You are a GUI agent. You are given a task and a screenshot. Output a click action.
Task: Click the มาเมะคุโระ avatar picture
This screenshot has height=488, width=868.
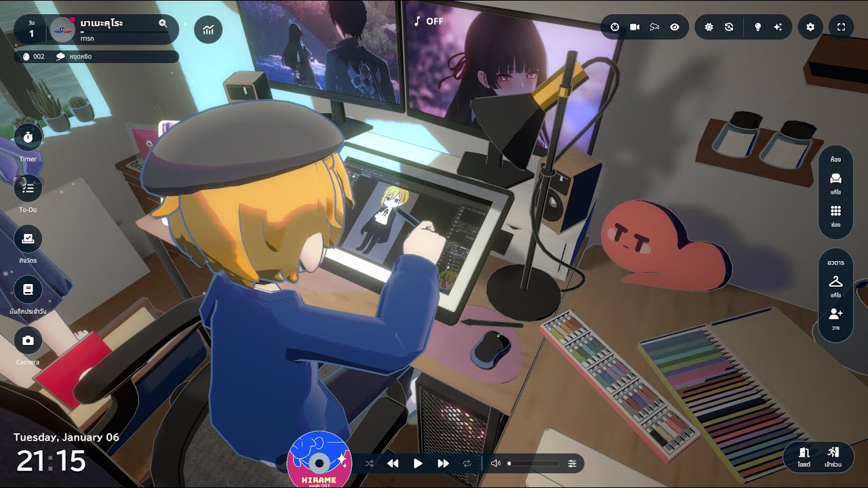point(62,30)
